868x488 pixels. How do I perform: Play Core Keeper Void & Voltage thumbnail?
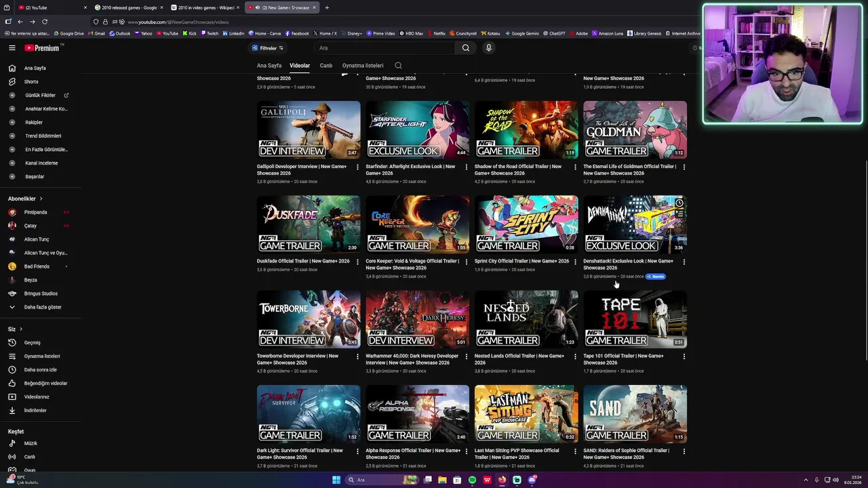pyautogui.click(x=417, y=225)
